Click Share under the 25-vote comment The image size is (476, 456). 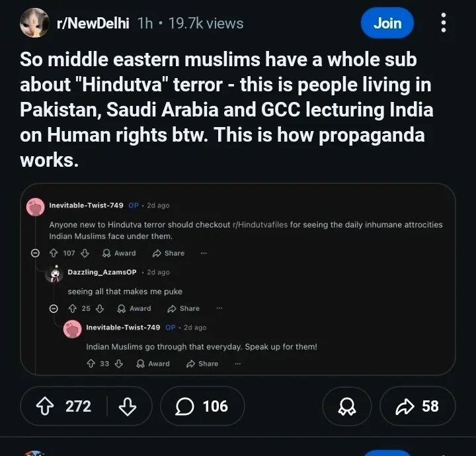pos(183,308)
